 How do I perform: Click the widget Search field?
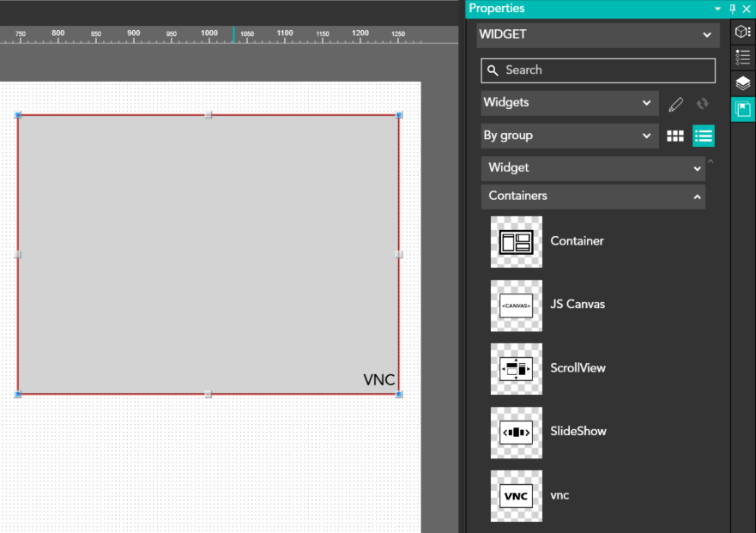point(598,70)
